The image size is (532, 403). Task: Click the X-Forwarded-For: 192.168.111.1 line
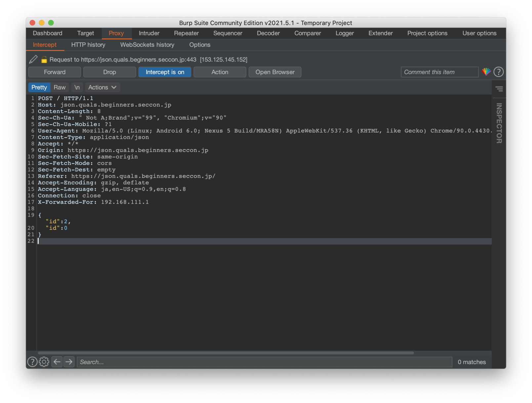93,202
